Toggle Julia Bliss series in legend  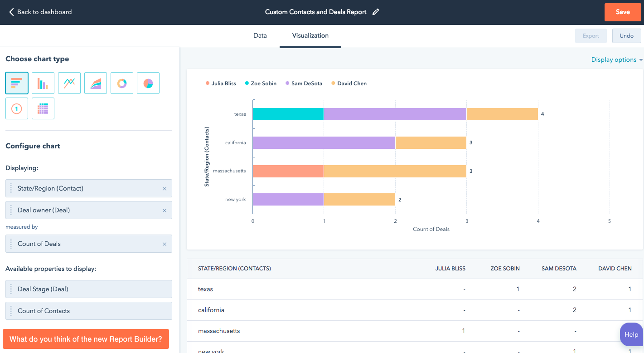tap(221, 83)
